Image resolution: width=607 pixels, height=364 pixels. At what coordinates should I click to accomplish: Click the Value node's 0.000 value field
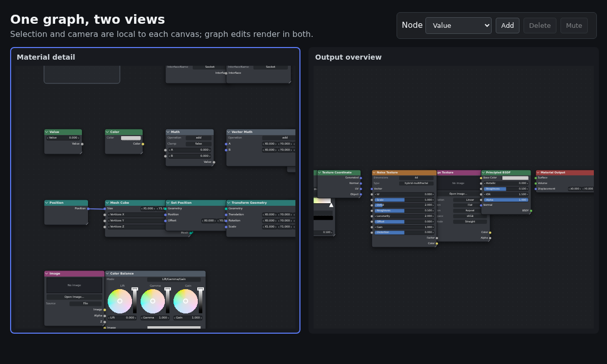(63, 138)
